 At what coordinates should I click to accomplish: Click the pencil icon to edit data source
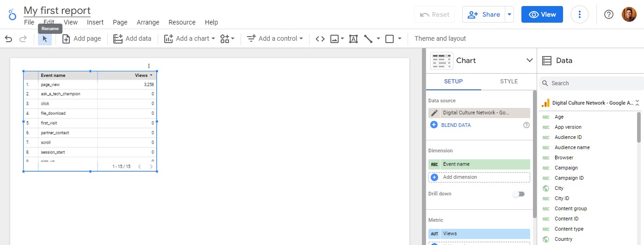pyautogui.click(x=434, y=113)
